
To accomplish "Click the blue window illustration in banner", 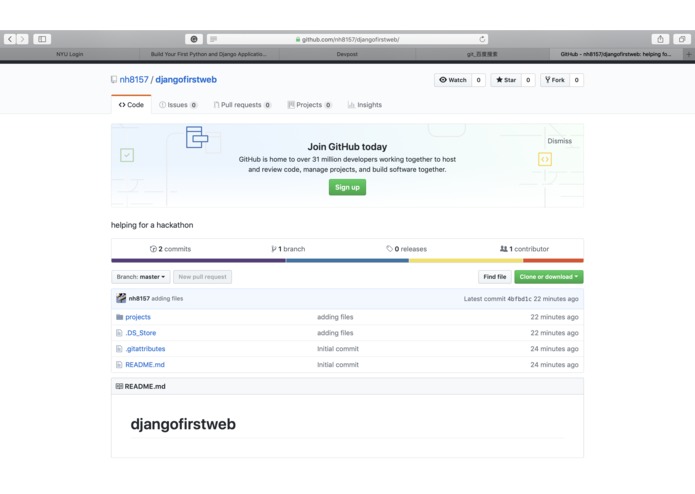I will [197, 137].
